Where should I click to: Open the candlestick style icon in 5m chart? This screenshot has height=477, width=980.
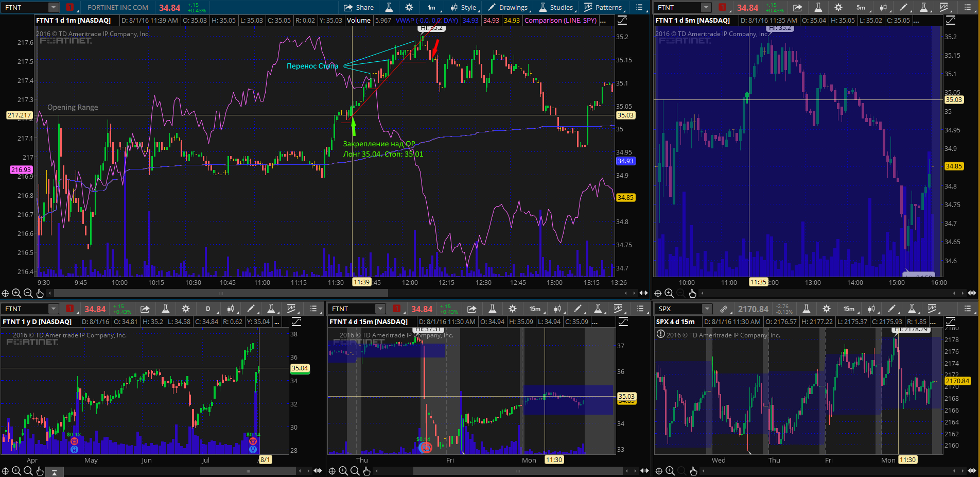883,7
